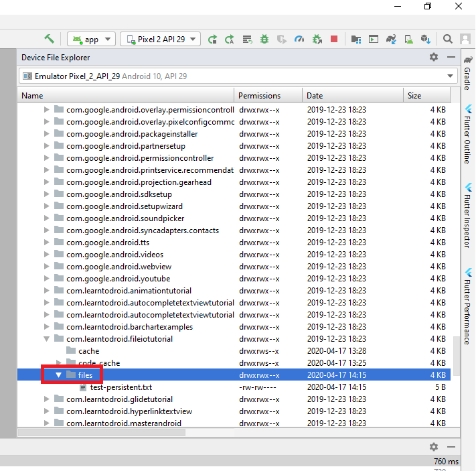
Task: Hide the Device File Explorer panel
Action: coord(451,58)
